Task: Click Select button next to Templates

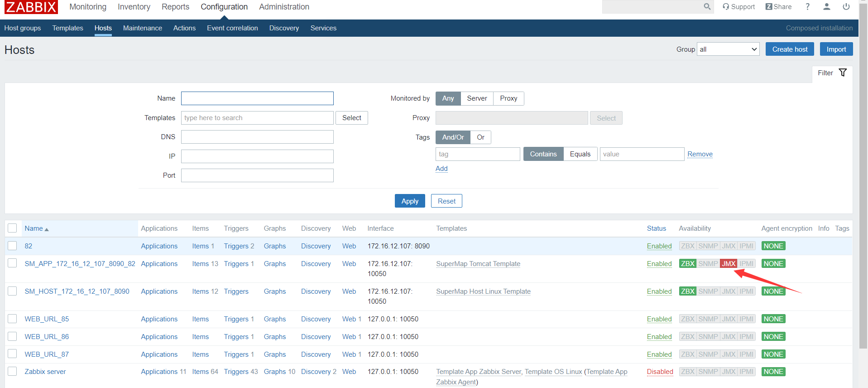Action: click(x=351, y=118)
